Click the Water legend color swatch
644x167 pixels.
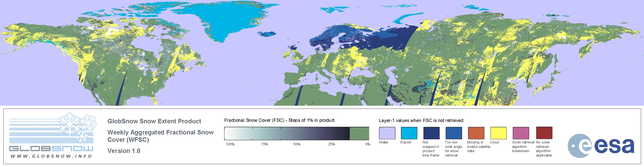(x=387, y=133)
